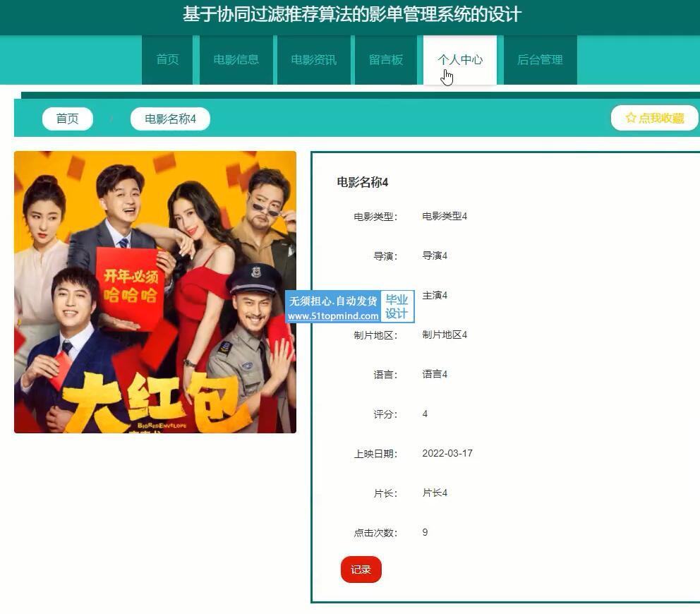Select the 电影类型4 value text

click(445, 217)
